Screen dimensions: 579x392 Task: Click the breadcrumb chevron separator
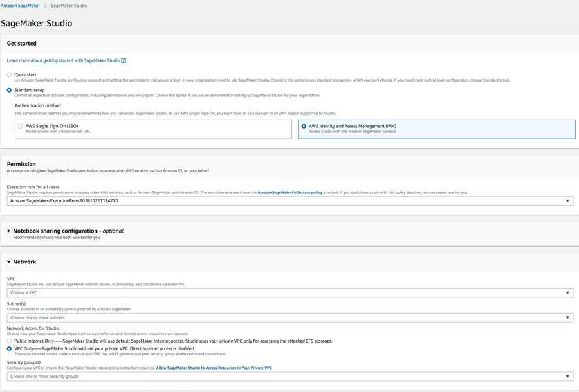click(45, 6)
